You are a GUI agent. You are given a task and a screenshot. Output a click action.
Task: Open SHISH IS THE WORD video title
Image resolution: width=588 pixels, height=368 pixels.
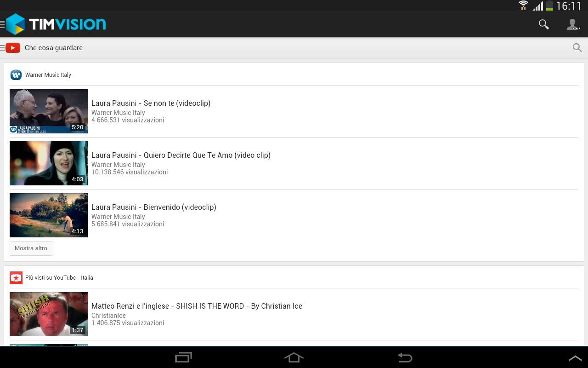tap(197, 306)
